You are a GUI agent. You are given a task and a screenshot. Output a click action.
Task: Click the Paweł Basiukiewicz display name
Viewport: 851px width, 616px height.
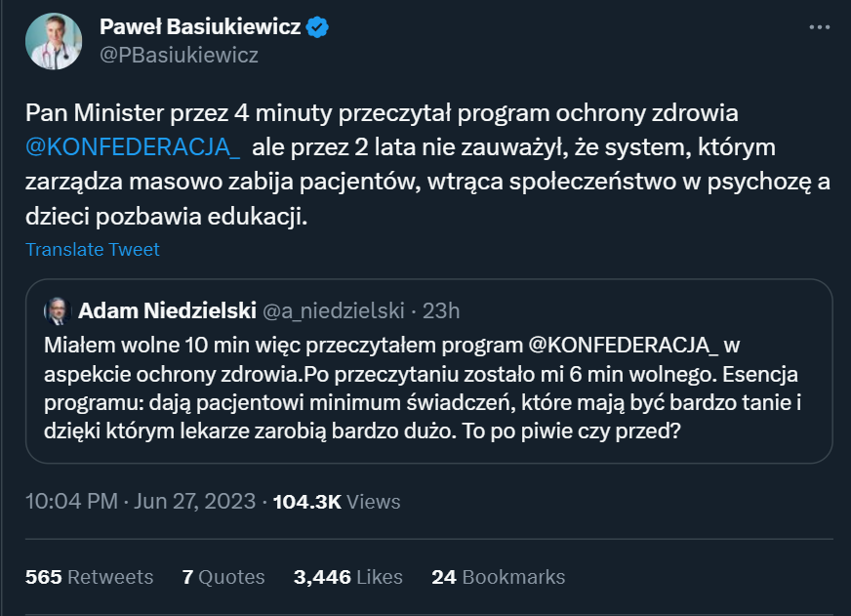200,27
